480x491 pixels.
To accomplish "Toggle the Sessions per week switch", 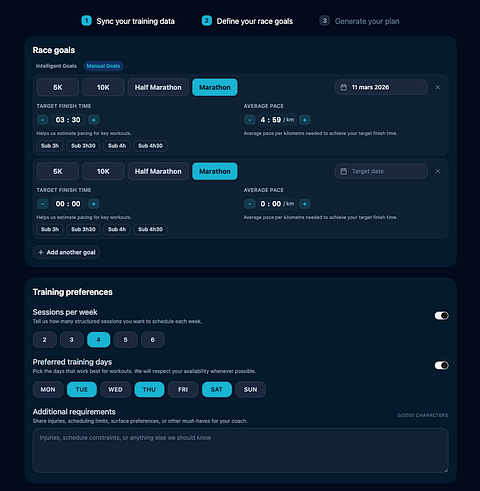I will (x=441, y=316).
